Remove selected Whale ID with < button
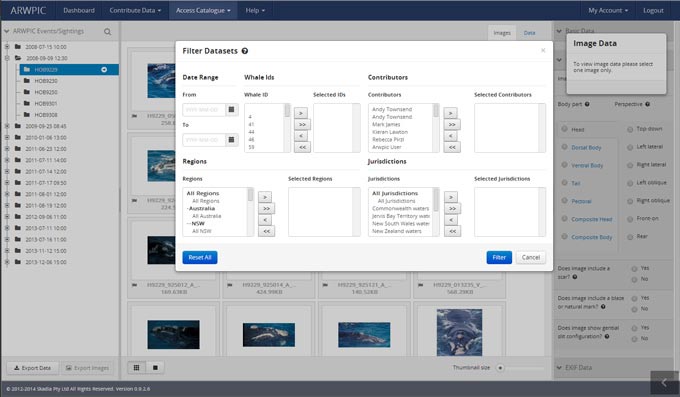 pos(301,136)
